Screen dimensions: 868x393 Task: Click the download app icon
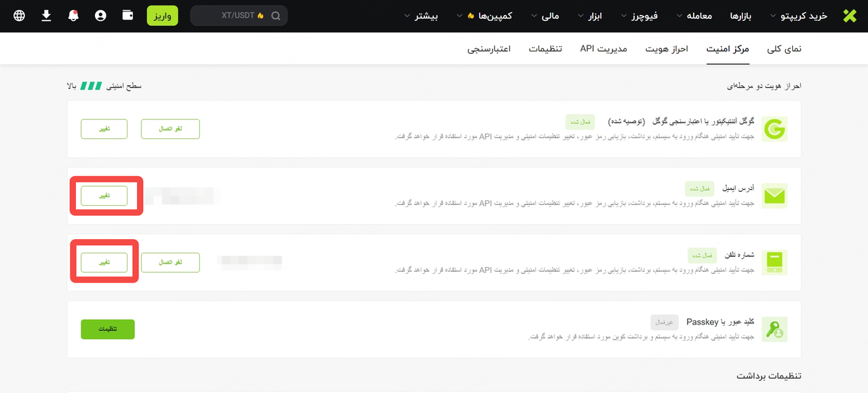point(46,16)
